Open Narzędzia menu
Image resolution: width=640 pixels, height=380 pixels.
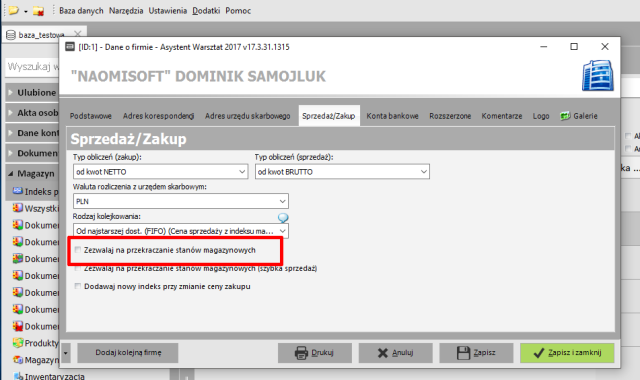(126, 11)
